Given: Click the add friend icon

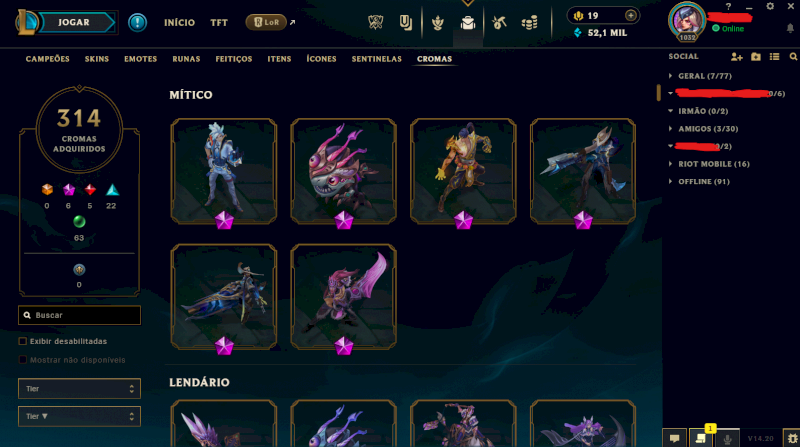Looking at the screenshot, I should [736, 57].
